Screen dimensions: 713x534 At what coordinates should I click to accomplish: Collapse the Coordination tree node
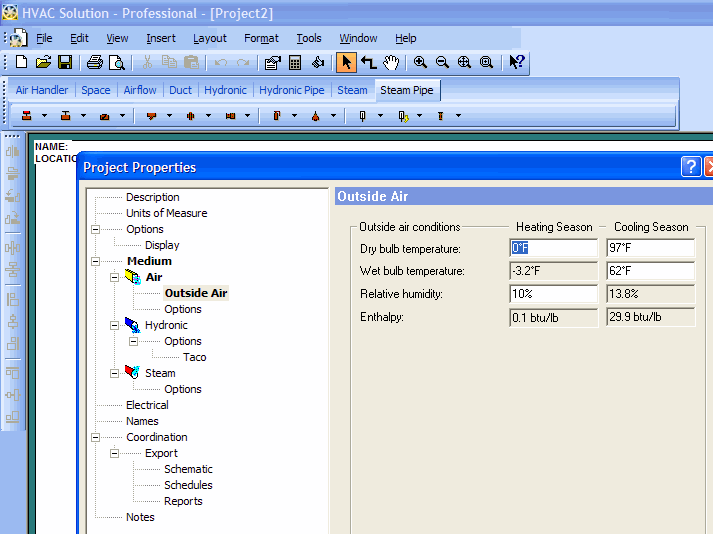coord(95,437)
